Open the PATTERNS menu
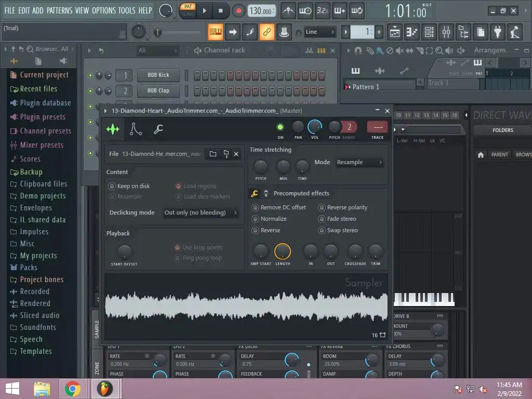This screenshot has height=399, width=532. 59,10
